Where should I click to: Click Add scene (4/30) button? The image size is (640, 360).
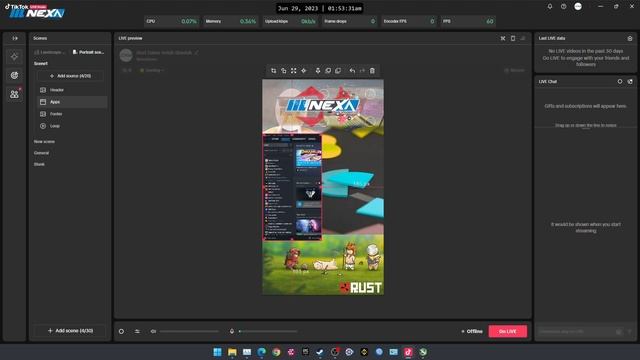[70, 331]
